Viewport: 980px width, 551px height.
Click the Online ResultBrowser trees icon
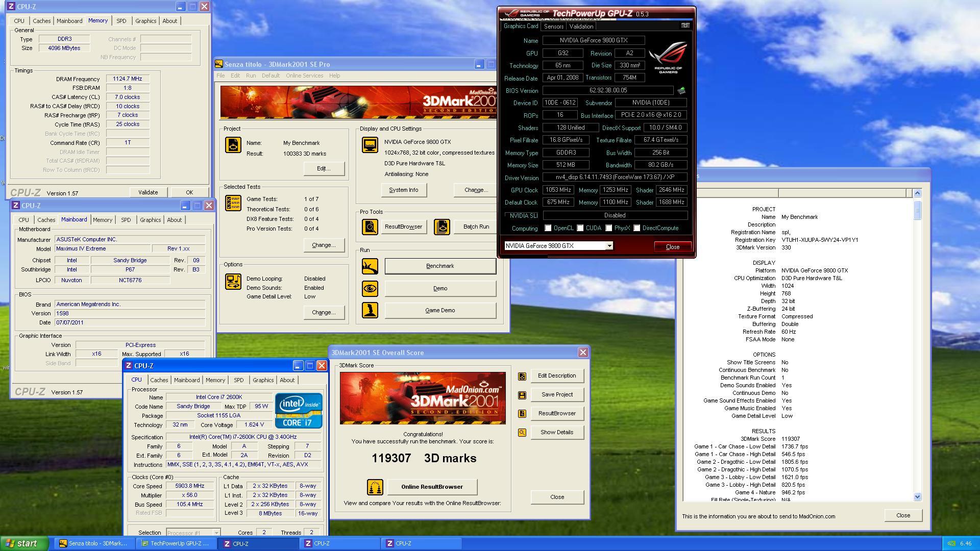[375, 487]
